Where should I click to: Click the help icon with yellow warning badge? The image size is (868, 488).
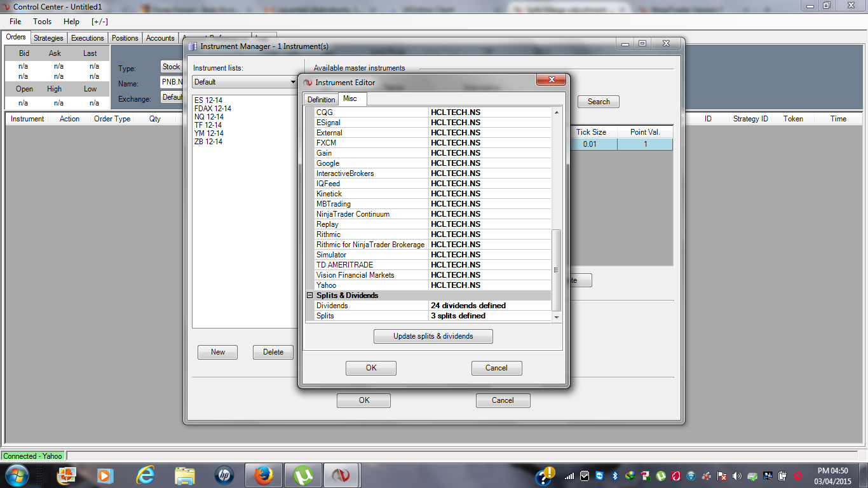[546, 475]
